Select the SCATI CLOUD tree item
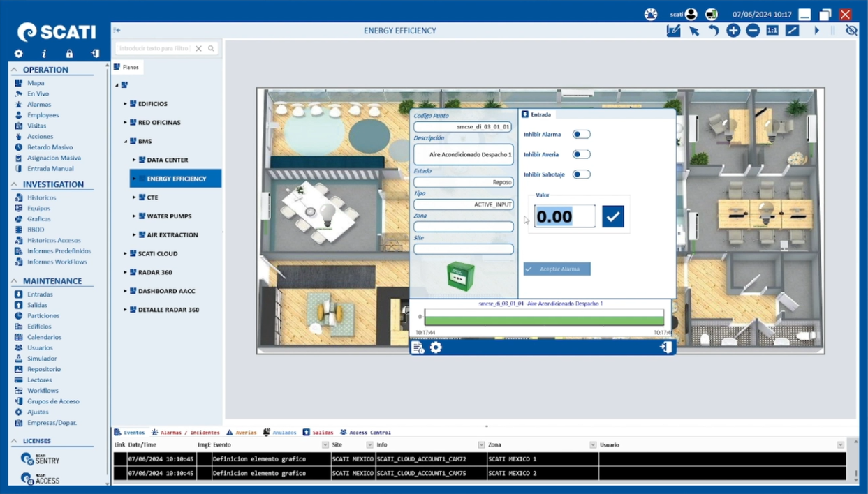 click(x=158, y=254)
